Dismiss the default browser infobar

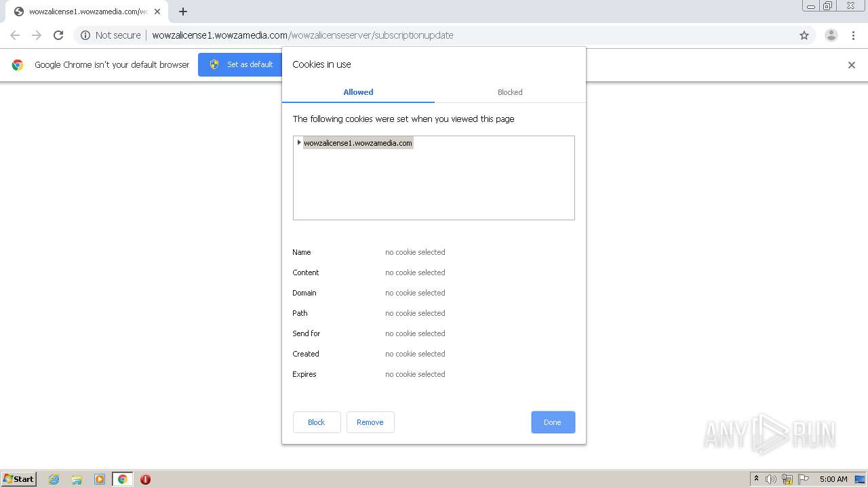(852, 65)
